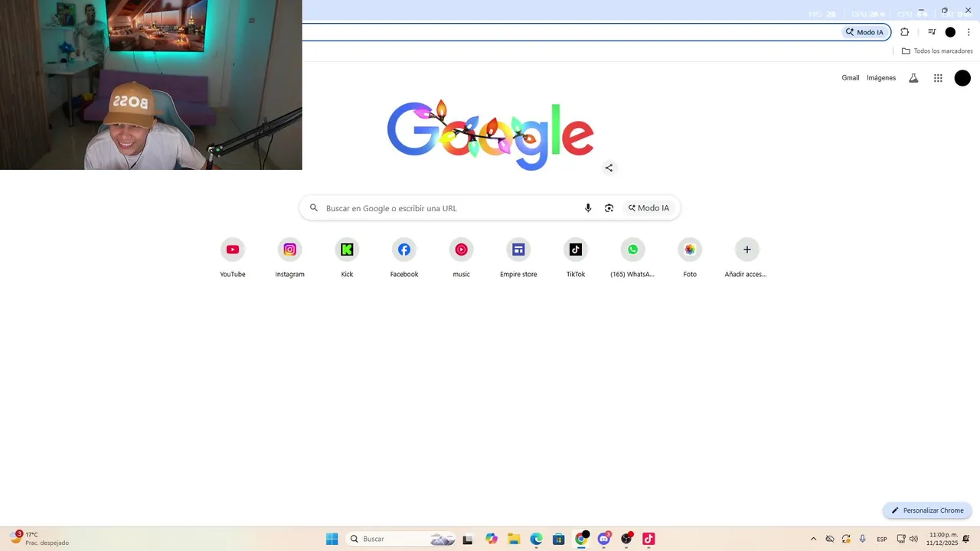Viewport: 980px width, 551px height.
Task: Open the Imágenes link
Action: (881, 78)
